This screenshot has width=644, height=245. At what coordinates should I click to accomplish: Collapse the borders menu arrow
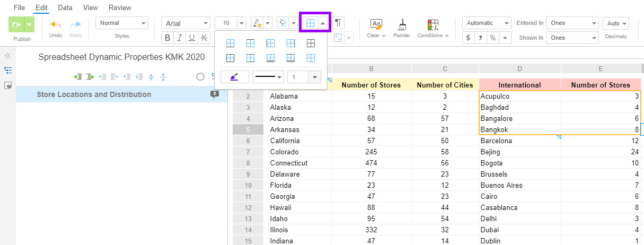click(323, 23)
